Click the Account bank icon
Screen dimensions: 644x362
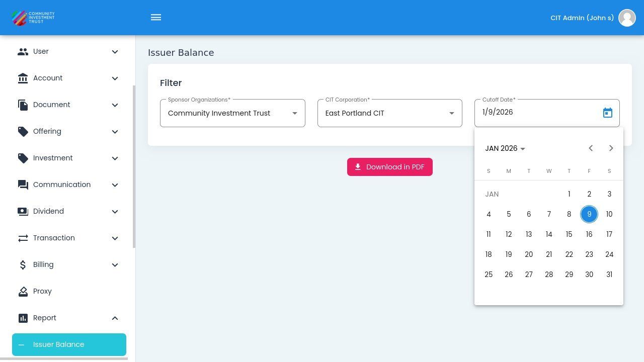pyautogui.click(x=23, y=78)
